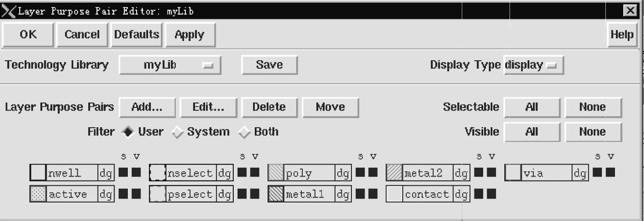Toggle selectability of the poly layer
The height and width of the screenshot is (221, 644).
(x=360, y=173)
